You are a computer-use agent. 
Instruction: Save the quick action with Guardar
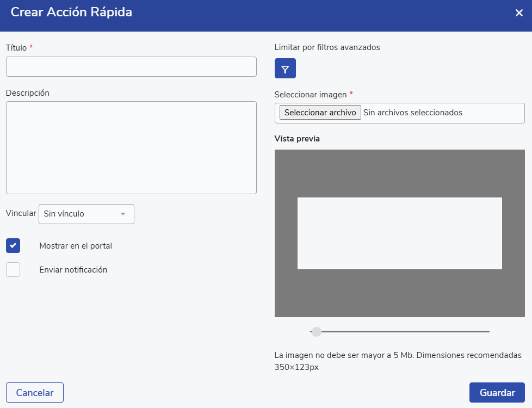click(497, 393)
